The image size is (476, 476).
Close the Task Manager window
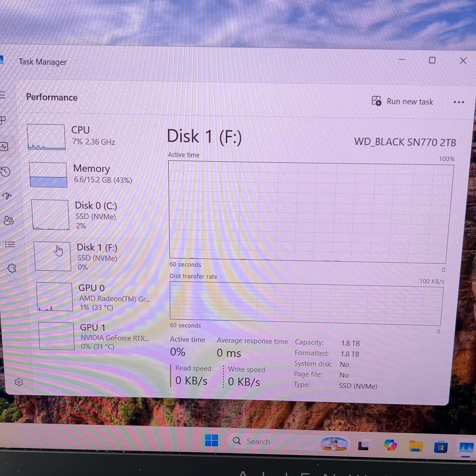pyautogui.click(x=463, y=60)
